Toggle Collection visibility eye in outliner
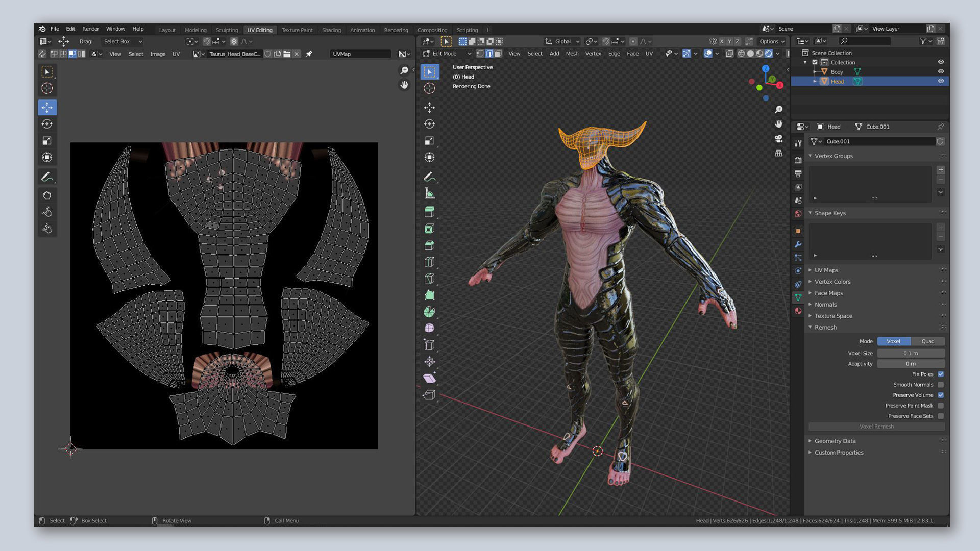 tap(941, 62)
